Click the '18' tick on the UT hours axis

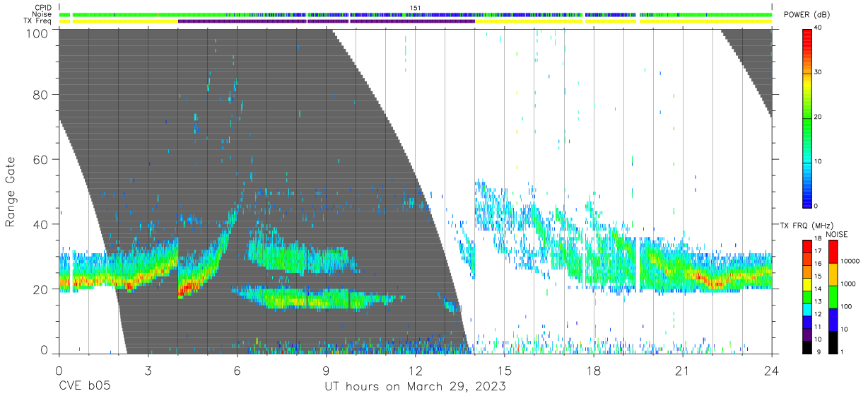[594, 371]
